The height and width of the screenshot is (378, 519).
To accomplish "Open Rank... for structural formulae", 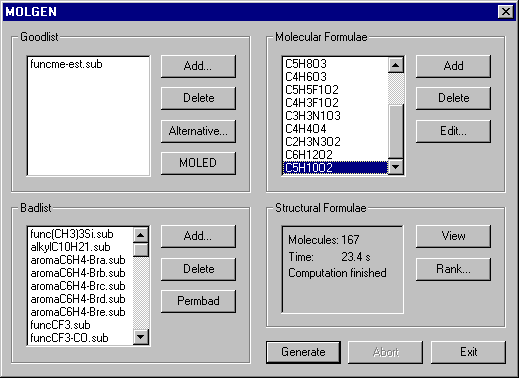I will (453, 269).
